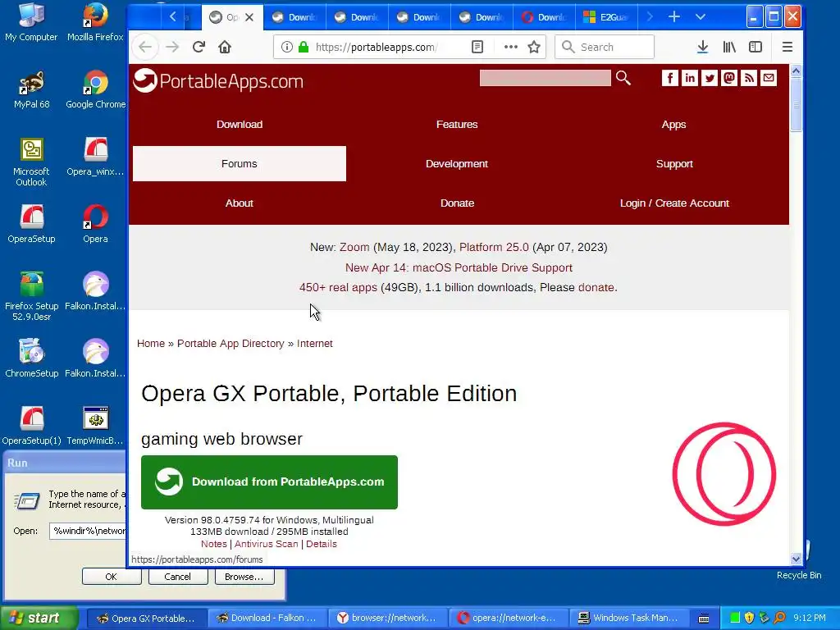Open macOS Portable Drive Support link
840x630 pixels.
459,267
